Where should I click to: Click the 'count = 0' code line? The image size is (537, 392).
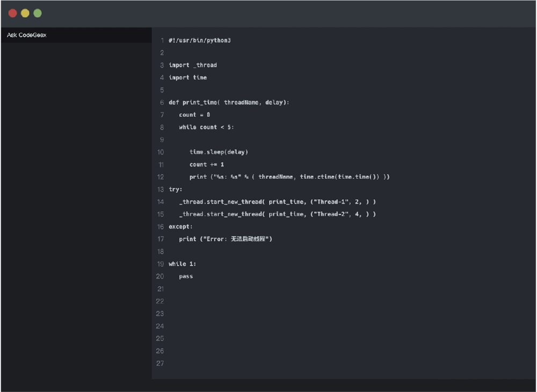coord(194,115)
